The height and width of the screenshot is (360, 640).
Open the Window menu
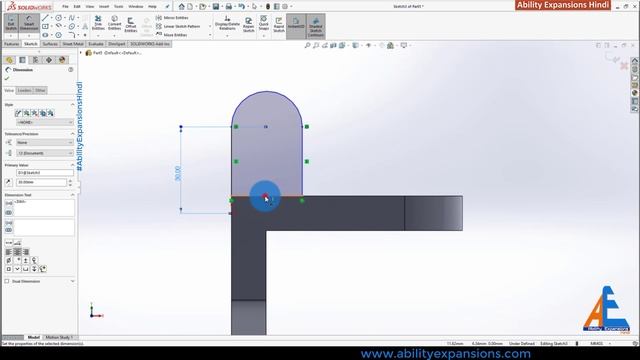[x=136, y=7]
